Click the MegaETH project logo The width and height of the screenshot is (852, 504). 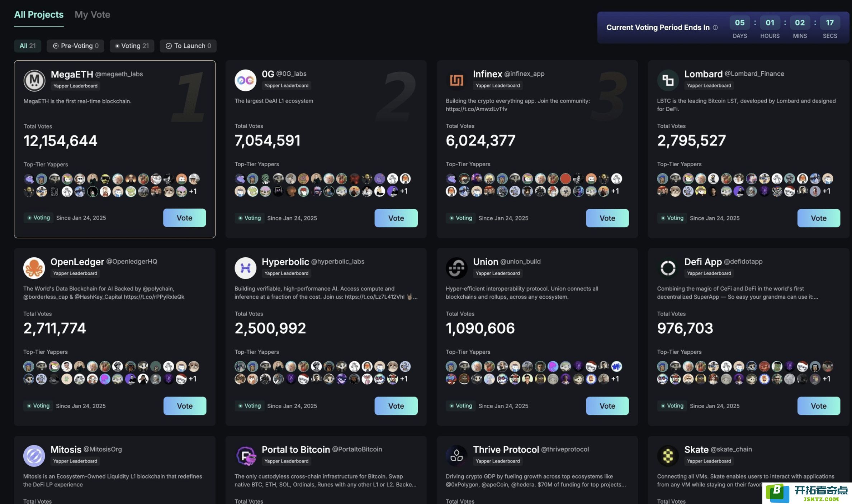click(34, 80)
